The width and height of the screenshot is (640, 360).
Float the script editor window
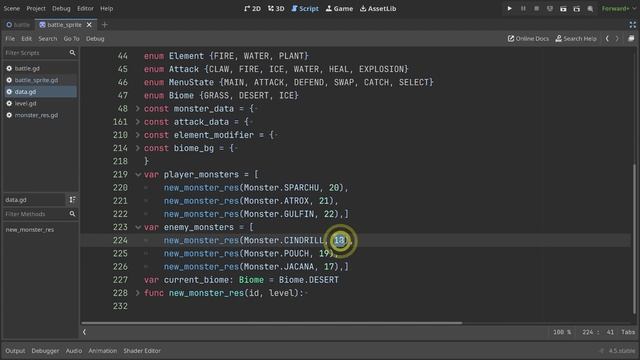pos(631,39)
